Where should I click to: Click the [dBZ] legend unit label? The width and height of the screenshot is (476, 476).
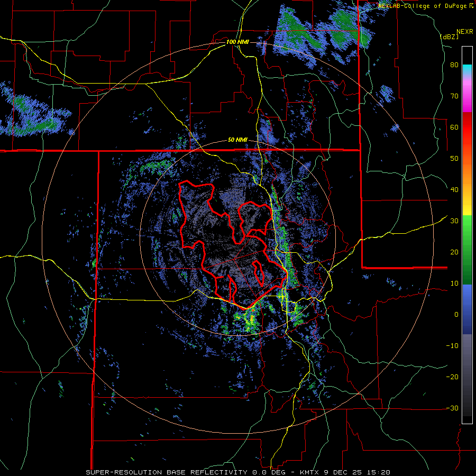click(x=449, y=36)
